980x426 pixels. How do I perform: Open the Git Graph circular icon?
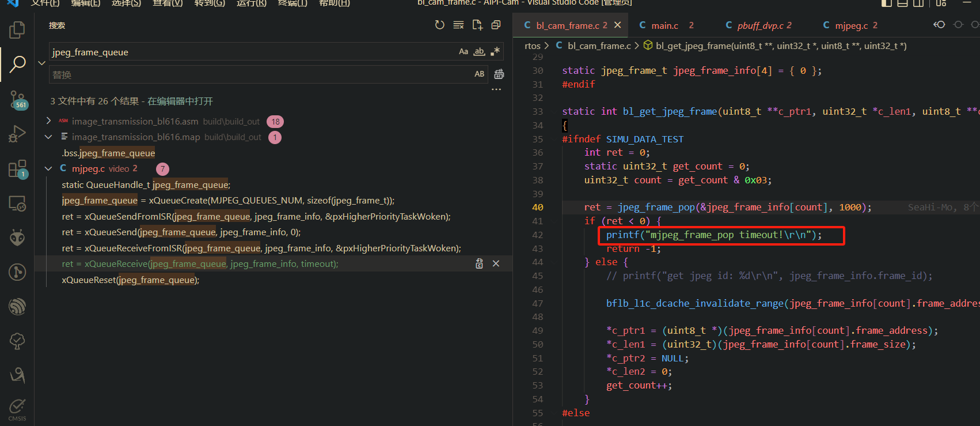tap(17, 272)
